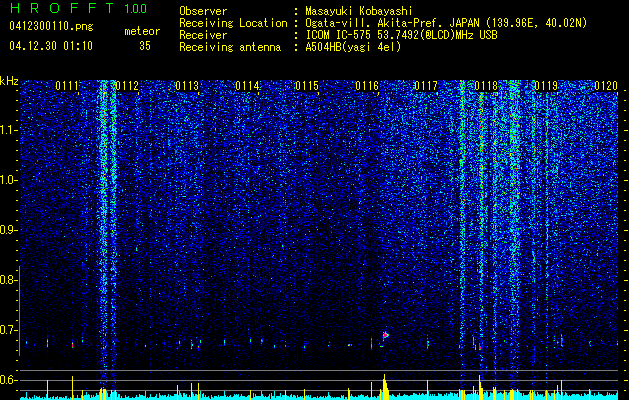This screenshot has width=629, height=400.
Task: Click the antenna value A504HB(yagi 4el)
Action: pyautogui.click(x=353, y=47)
